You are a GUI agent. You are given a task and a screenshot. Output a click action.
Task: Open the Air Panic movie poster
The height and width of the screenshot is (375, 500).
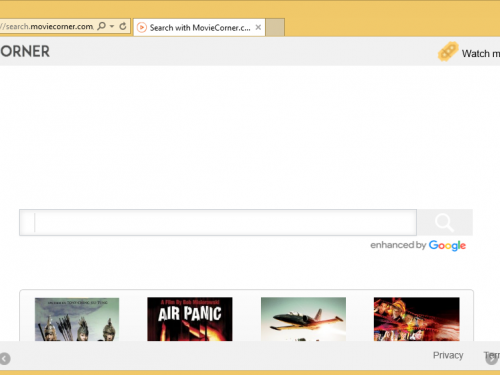(x=190, y=319)
